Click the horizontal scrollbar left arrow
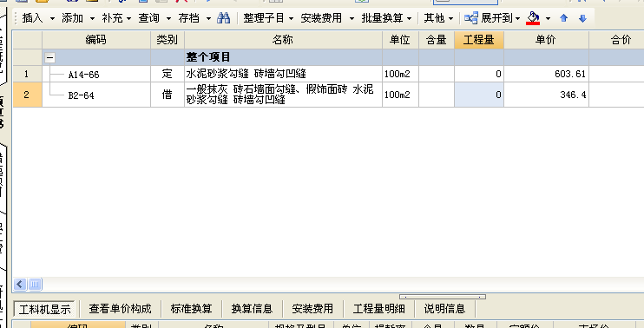Screen dimensions: 644x328 (x=20, y=284)
